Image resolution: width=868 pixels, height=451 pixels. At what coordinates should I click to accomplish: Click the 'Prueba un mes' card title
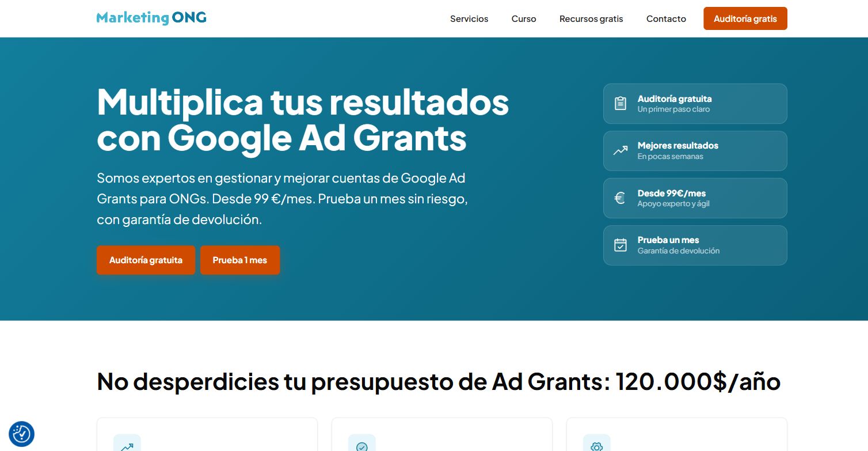tap(668, 240)
